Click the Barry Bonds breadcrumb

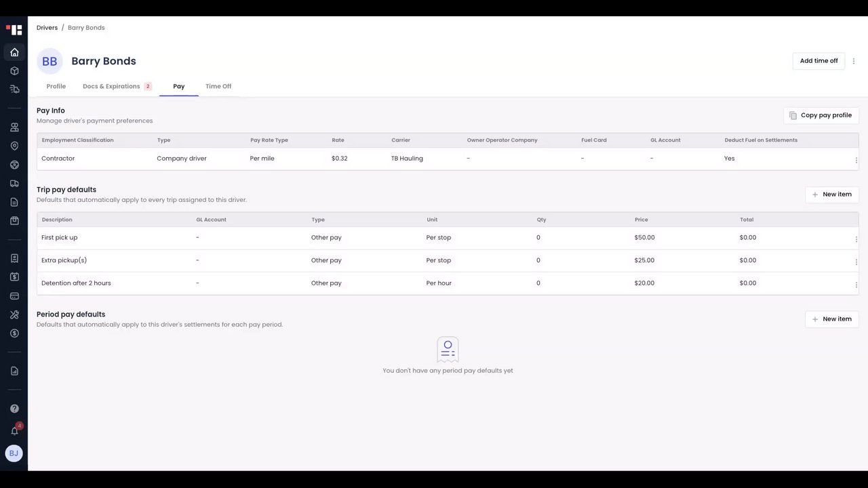[86, 28]
